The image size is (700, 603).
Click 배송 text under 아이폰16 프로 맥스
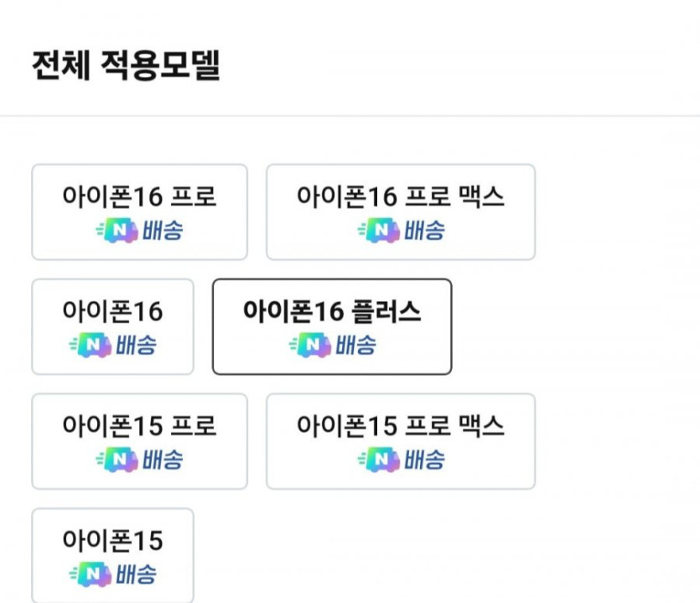(x=424, y=231)
